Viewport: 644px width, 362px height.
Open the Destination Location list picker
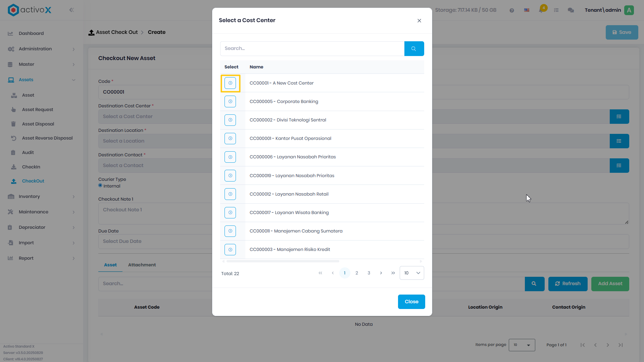point(619,141)
